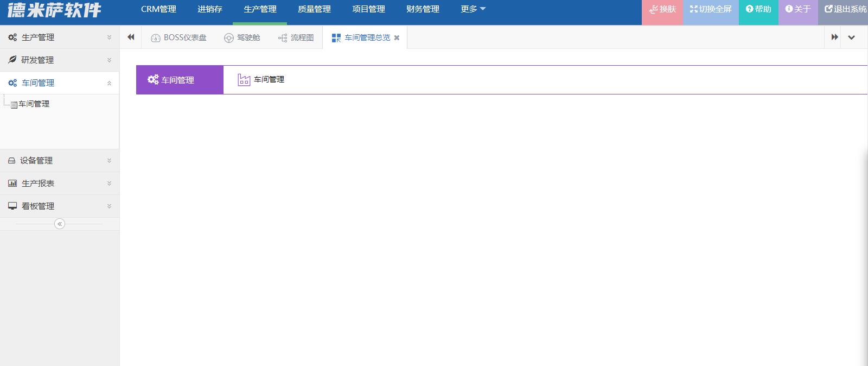Open the tab options chevron dropdown
This screenshot has width=868, height=366.
coord(851,37)
